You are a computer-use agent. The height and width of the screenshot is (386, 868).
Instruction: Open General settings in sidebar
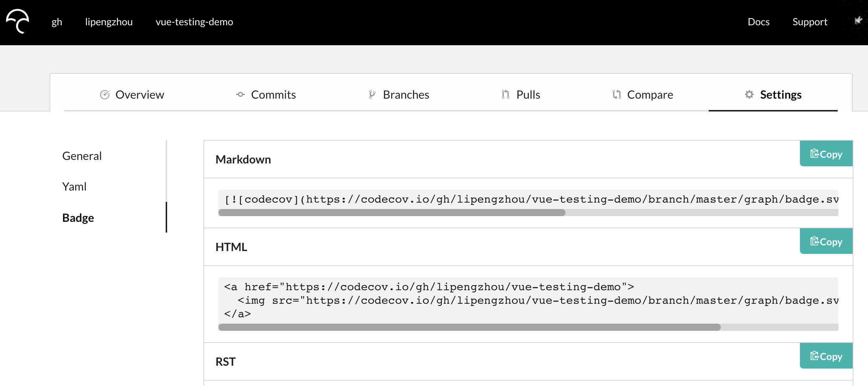82,156
